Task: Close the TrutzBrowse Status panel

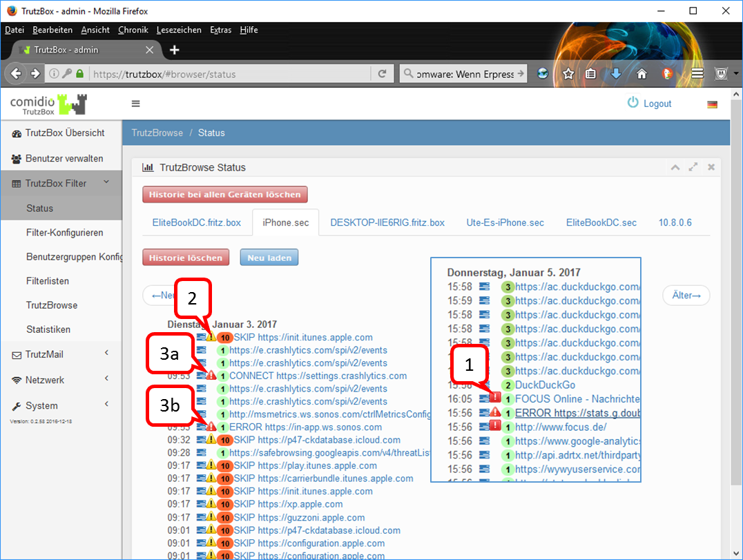Action: click(x=711, y=167)
